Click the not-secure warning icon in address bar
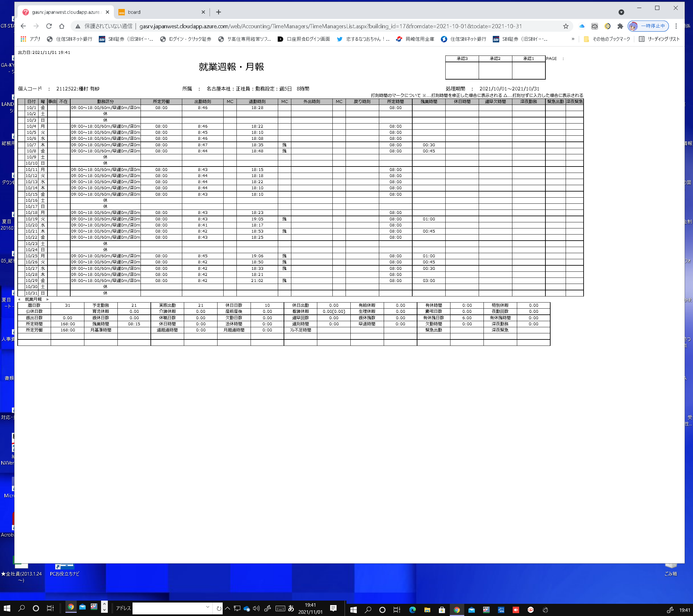Image resolution: width=693 pixels, height=616 pixels. click(x=78, y=26)
